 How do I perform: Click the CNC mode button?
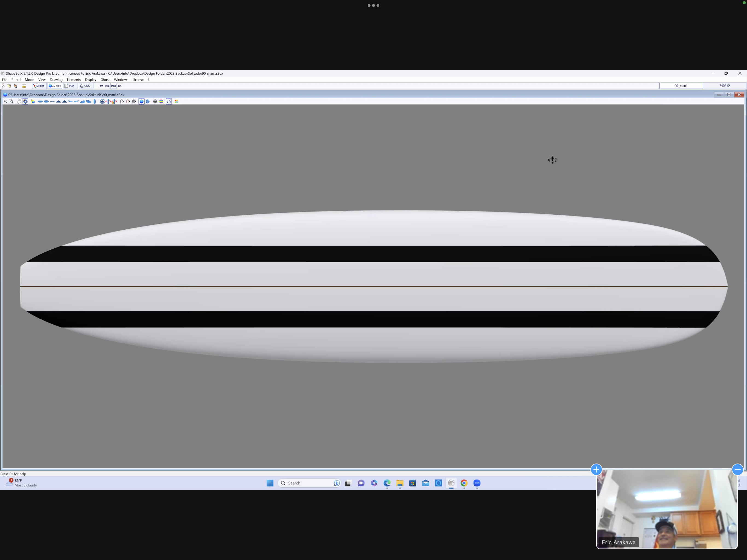click(85, 86)
